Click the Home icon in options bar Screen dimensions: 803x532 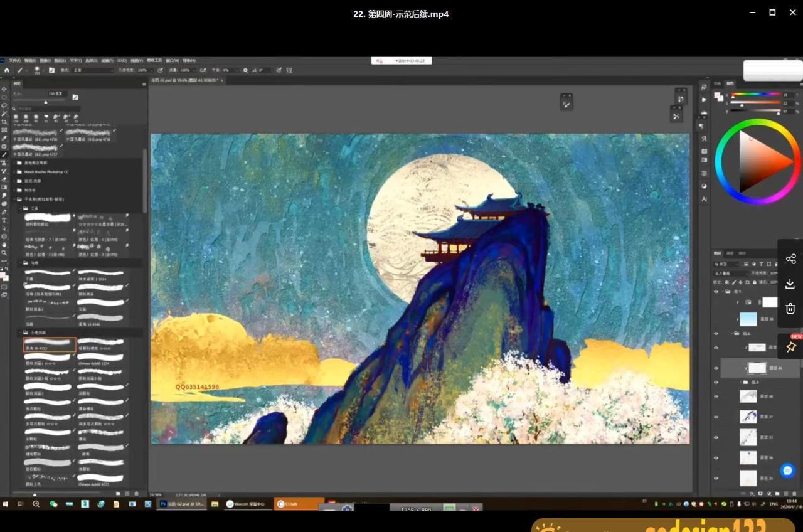point(7,70)
